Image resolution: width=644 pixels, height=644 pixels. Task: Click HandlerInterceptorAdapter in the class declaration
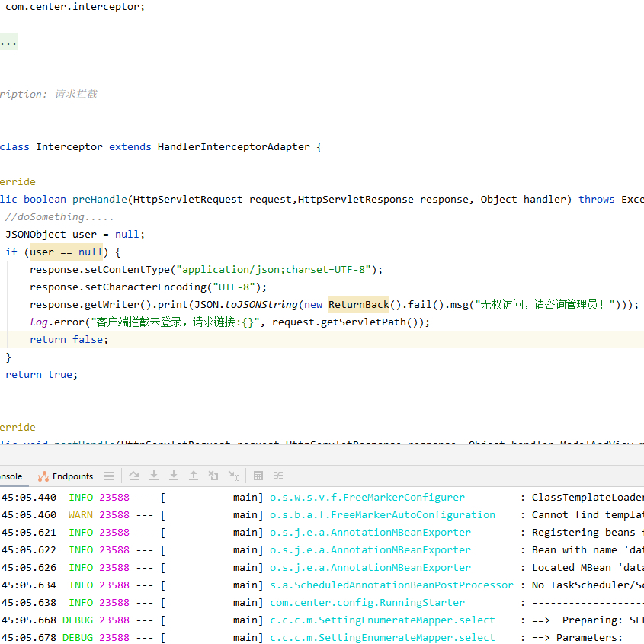coord(234,146)
